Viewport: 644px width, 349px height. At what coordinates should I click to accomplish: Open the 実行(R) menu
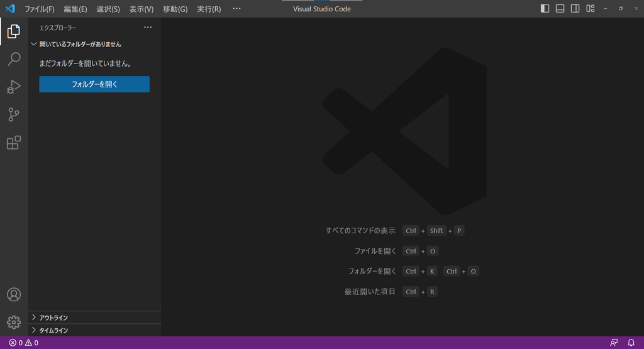click(x=209, y=9)
